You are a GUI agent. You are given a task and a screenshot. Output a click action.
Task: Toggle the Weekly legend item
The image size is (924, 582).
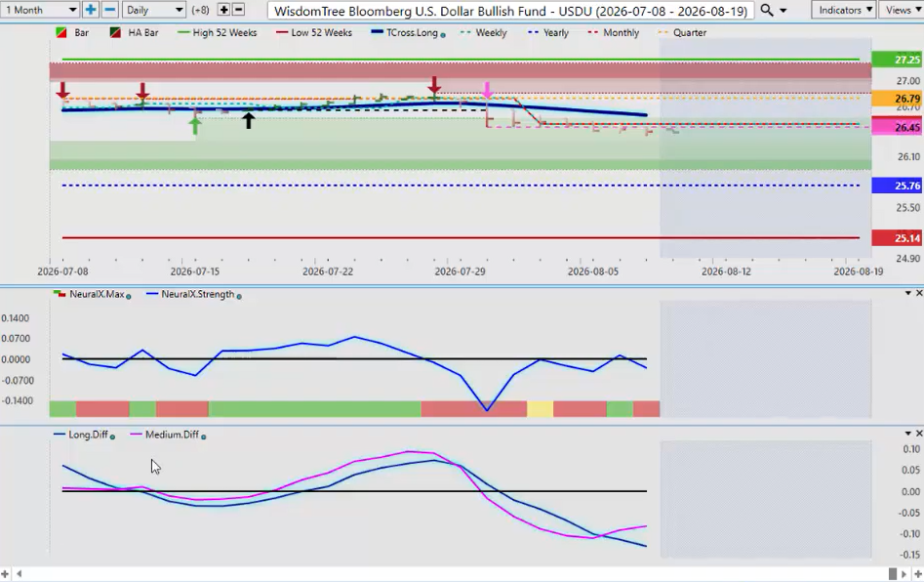click(x=483, y=32)
